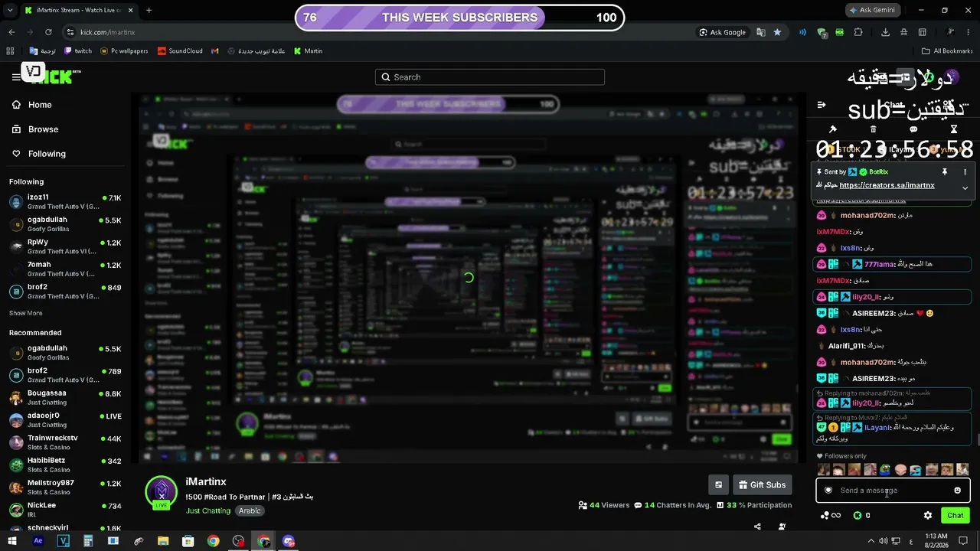This screenshot has width=980, height=551.
Task: Open Chrome extensions puzzle icon
Action: pyautogui.click(x=858, y=32)
